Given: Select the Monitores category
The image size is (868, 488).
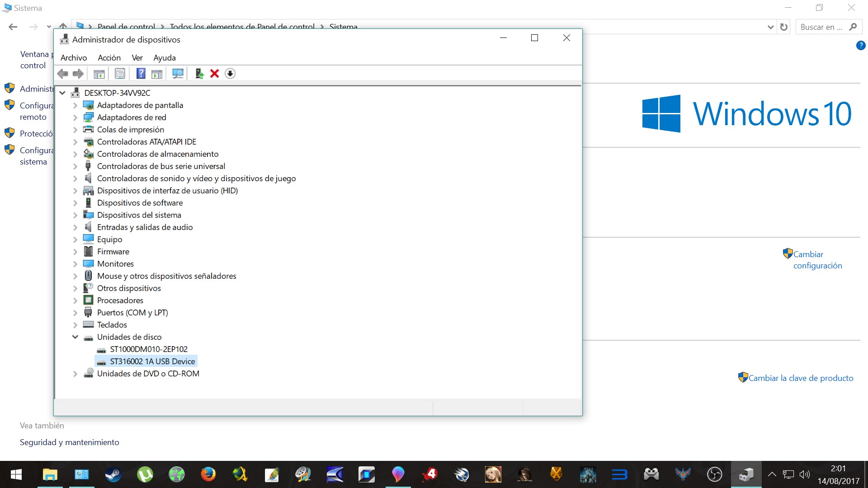Looking at the screenshot, I should [115, 264].
